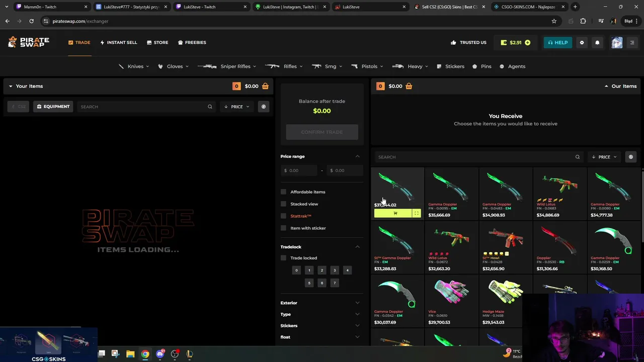The height and width of the screenshot is (362, 644).
Task: Select tradelock day 7
Action: coord(335,283)
